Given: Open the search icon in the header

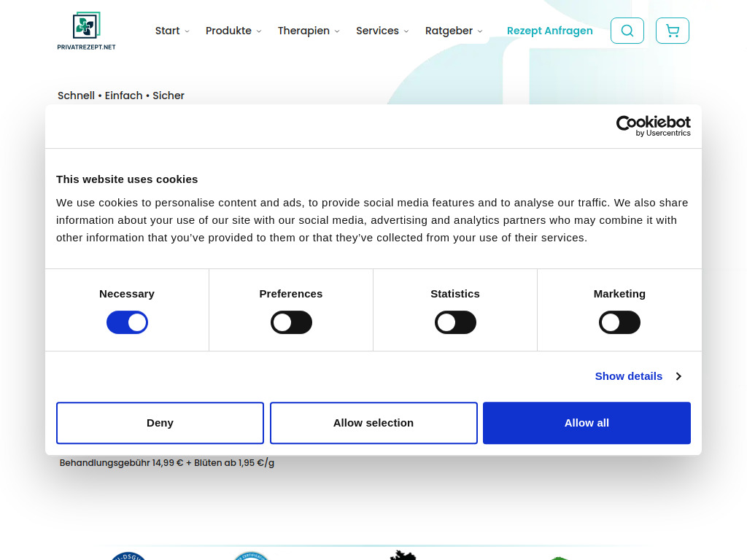Looking at the screenshot, I should pos(627,30).
